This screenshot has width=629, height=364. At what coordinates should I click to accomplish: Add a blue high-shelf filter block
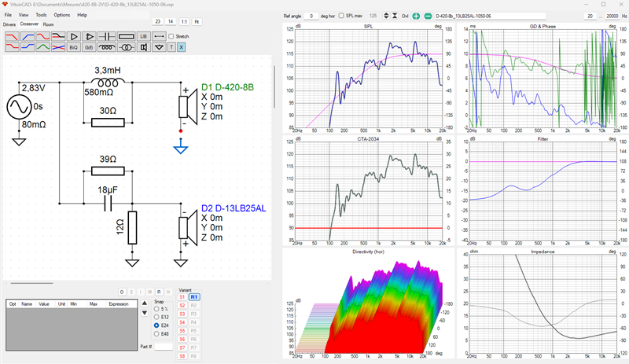28,47
